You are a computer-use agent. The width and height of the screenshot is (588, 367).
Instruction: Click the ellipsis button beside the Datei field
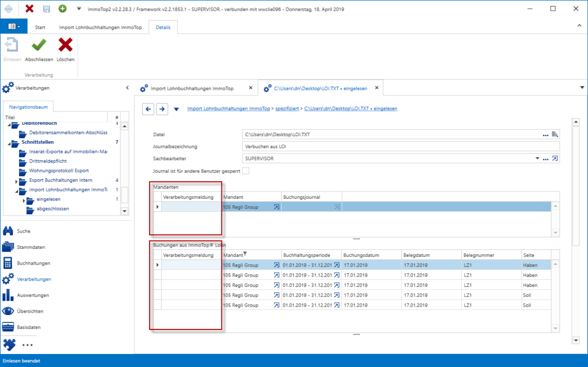point(546,135)
